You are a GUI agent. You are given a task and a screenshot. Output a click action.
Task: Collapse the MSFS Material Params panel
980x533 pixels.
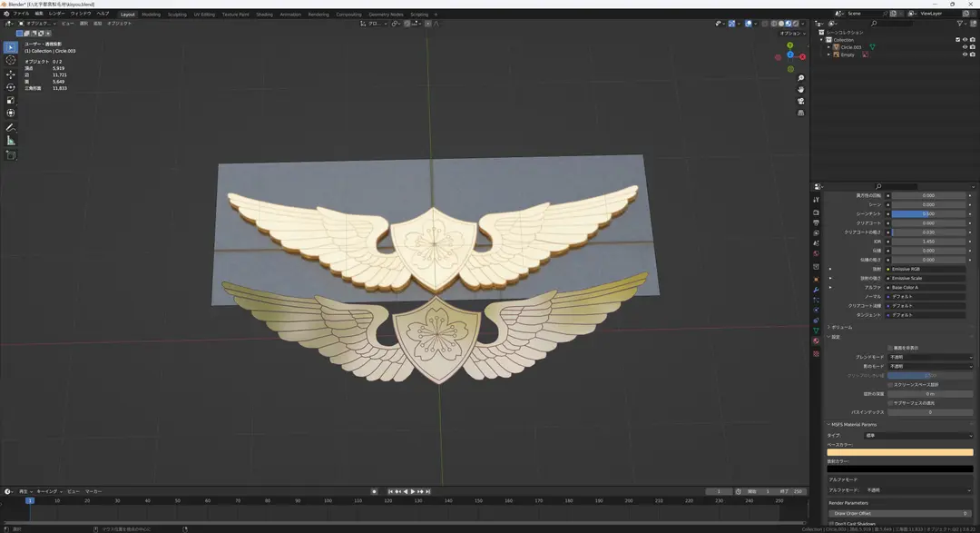click(852, 425)
